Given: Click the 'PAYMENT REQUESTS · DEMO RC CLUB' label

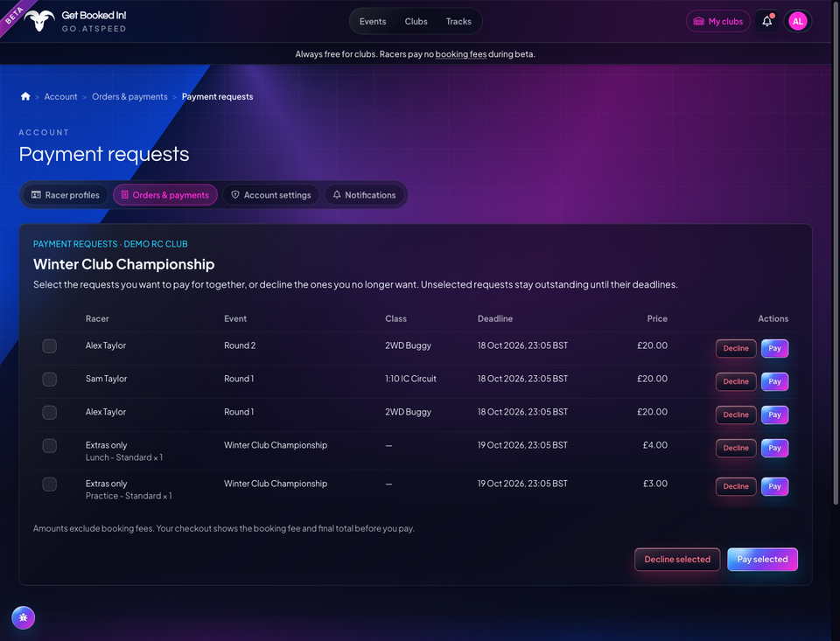Looking at the screenshot, I should click(110, 244).
